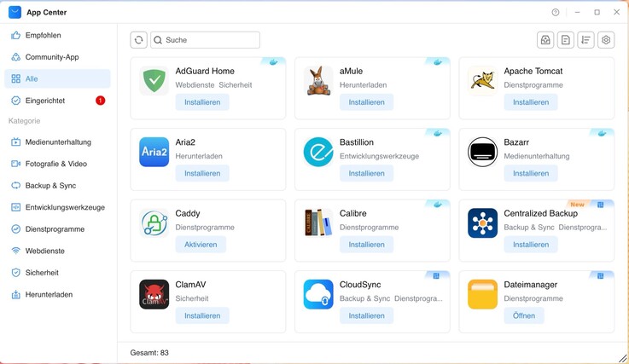Image resolution: width=629 pixels, height=364 pixels.
Task: Click the CloudSync cloud icon
Action: click(x=318, y=294)
